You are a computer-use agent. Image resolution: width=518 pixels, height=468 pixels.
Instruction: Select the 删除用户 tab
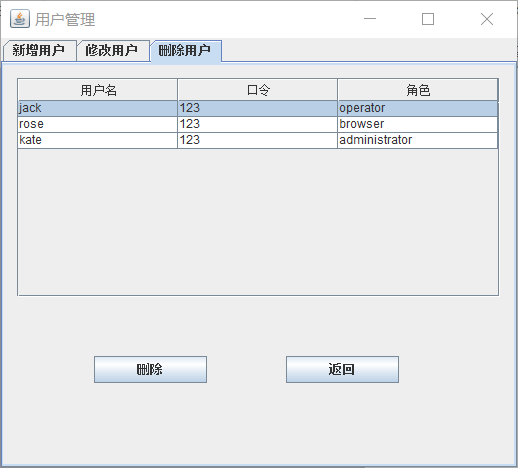[186, 51]
